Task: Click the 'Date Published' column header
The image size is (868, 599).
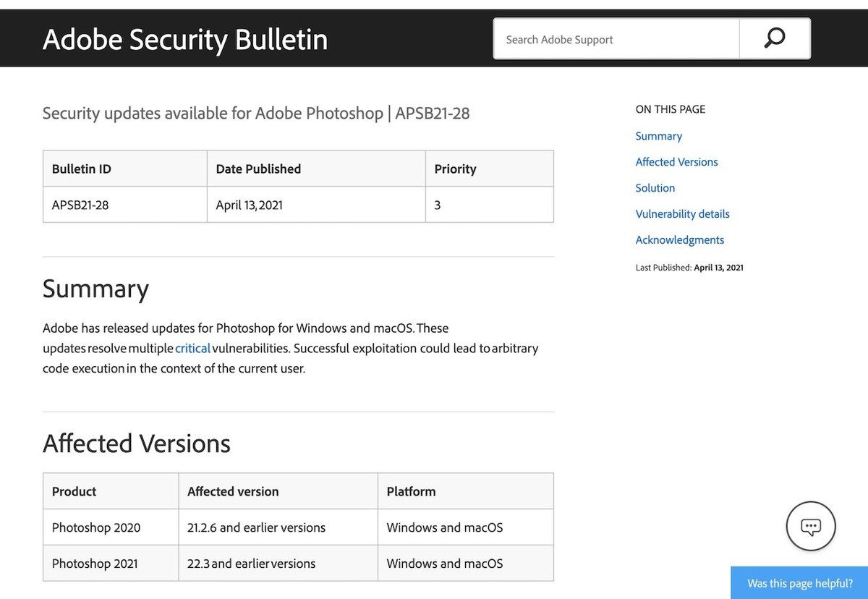Action: click(x=316, y=169)
